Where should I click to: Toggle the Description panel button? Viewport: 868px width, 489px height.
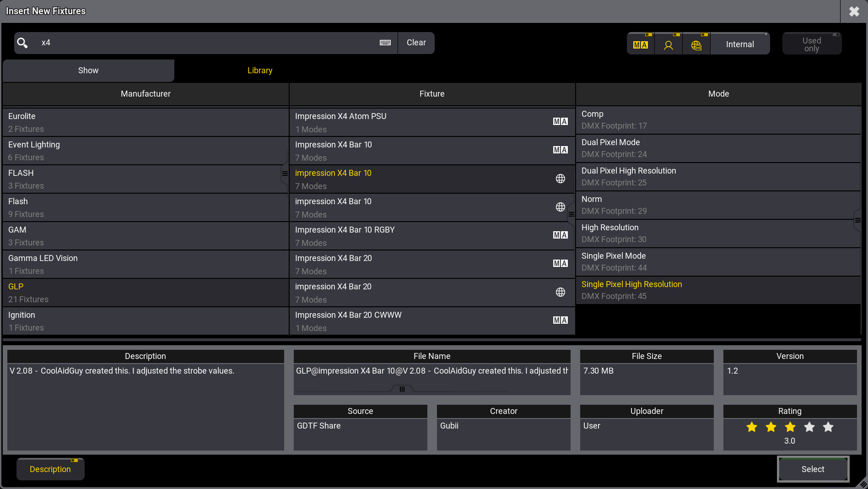[x=50, y=469]
